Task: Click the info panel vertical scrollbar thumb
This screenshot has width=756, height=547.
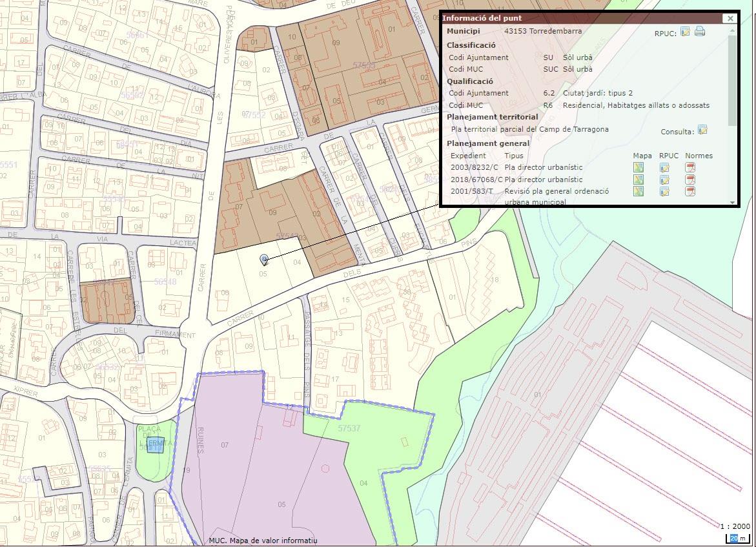Action: click(x=733, y=79)
